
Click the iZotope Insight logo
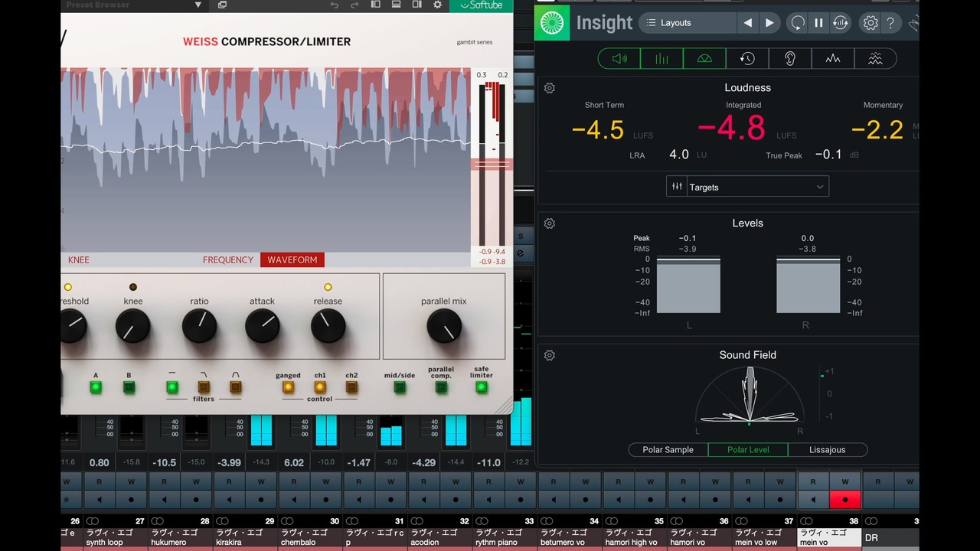point(551,23)
